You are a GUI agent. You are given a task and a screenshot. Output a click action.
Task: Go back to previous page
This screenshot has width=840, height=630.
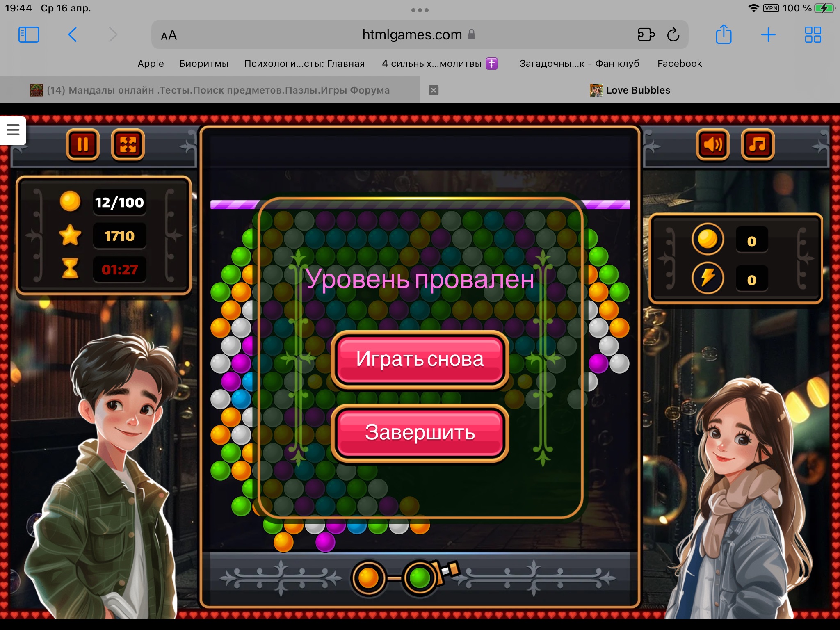pyautogui.click(x=72, y=35)
